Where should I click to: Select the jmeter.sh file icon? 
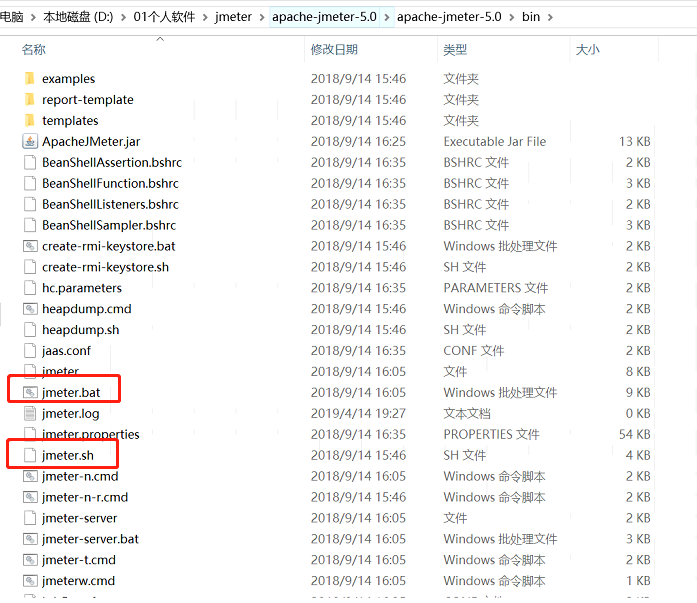[x=30, y=455]
